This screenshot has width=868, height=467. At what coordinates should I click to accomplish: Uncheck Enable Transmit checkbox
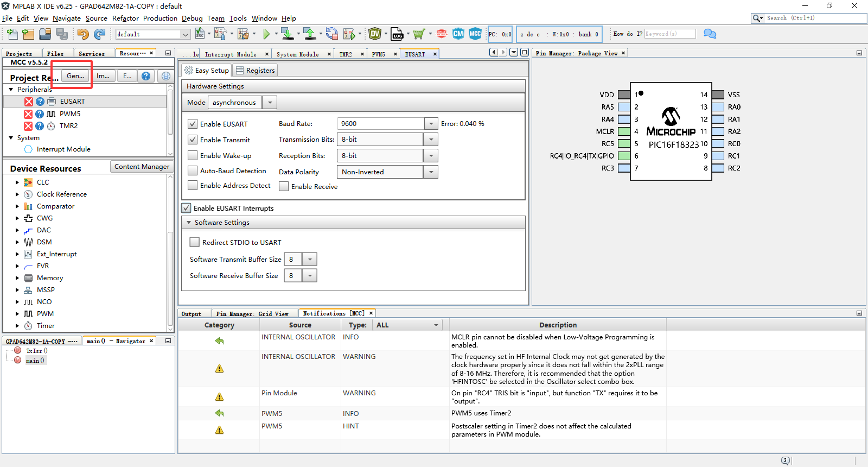click(193, 140)
